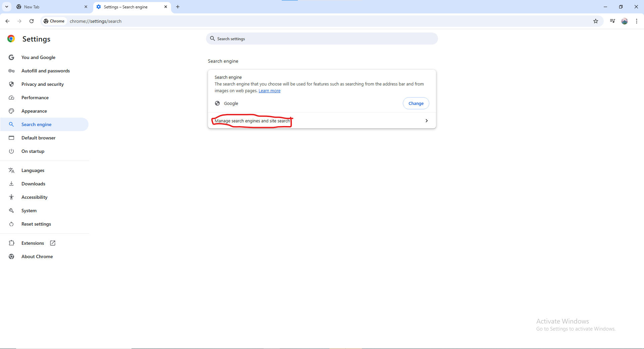Click the Default browser sidebar icon
This screenshot has width=644, height=349.
(11, 137)
